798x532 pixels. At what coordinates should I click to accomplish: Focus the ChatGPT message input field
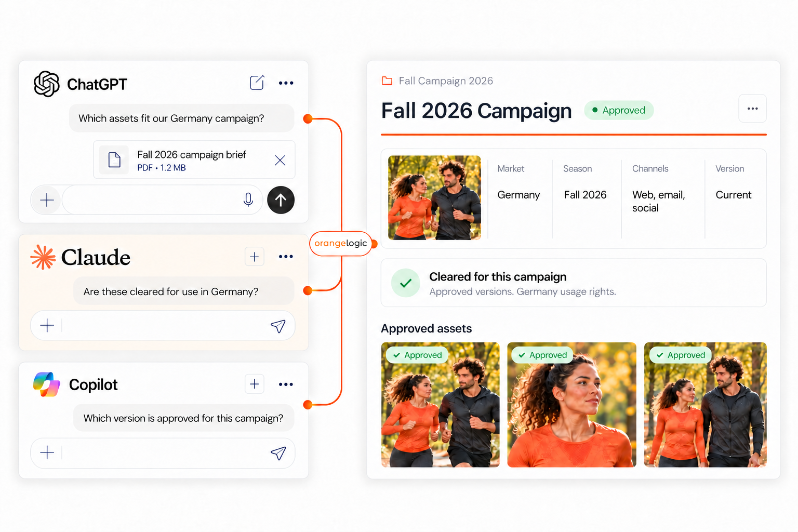162,200
